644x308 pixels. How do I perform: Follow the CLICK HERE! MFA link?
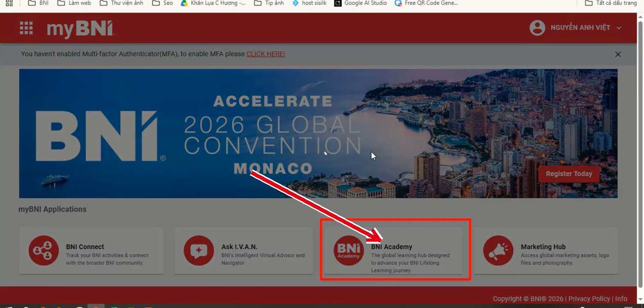pyautogui.click(x=265, y=54)
